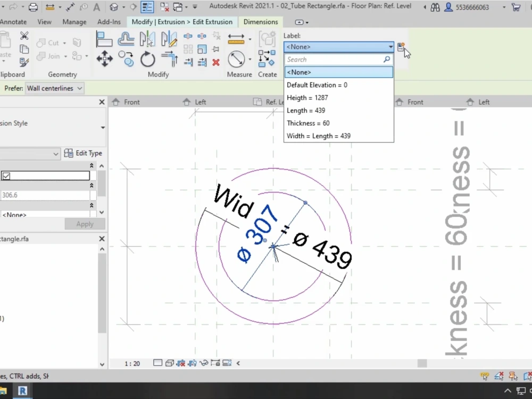The image size is (532, 399).
Task: Expand the Join geometry dropdown arrow
Action: [65, 56]
